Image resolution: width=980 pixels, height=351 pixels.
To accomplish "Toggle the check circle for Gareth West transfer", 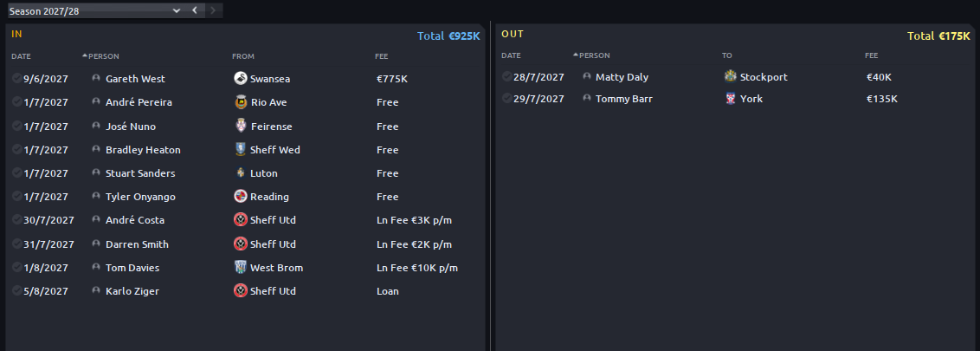I will [x=16, y=78].
